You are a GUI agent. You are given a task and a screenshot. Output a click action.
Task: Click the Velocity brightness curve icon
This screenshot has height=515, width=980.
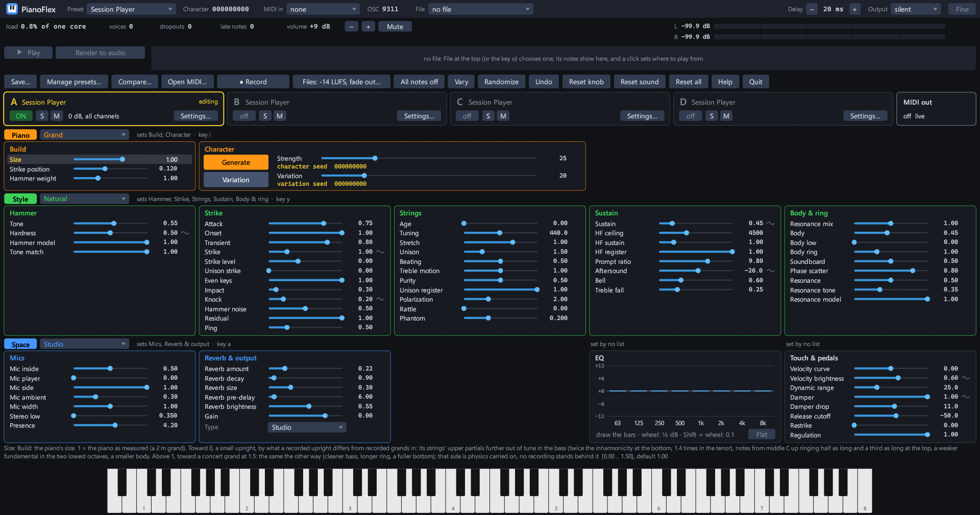(x=966, y=378)
